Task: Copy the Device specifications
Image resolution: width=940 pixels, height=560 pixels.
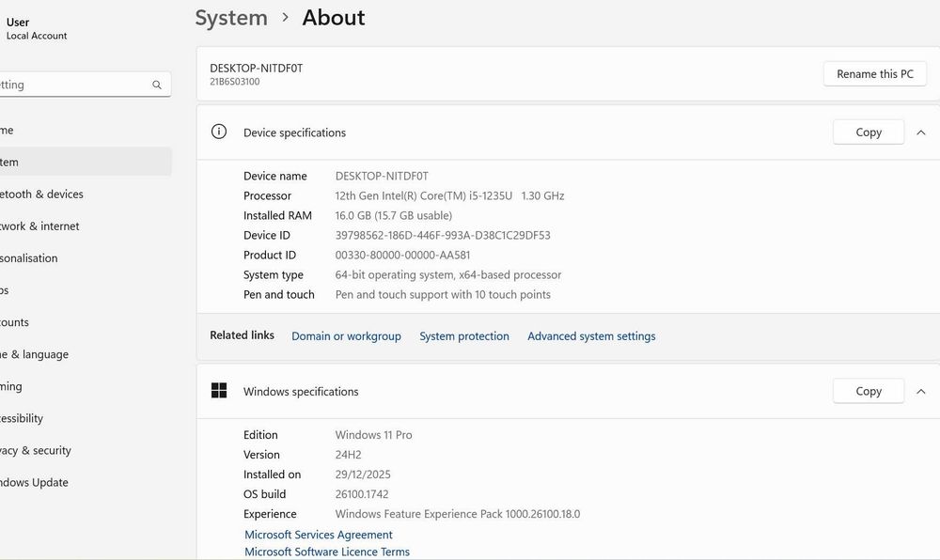Action: point(868,132)
